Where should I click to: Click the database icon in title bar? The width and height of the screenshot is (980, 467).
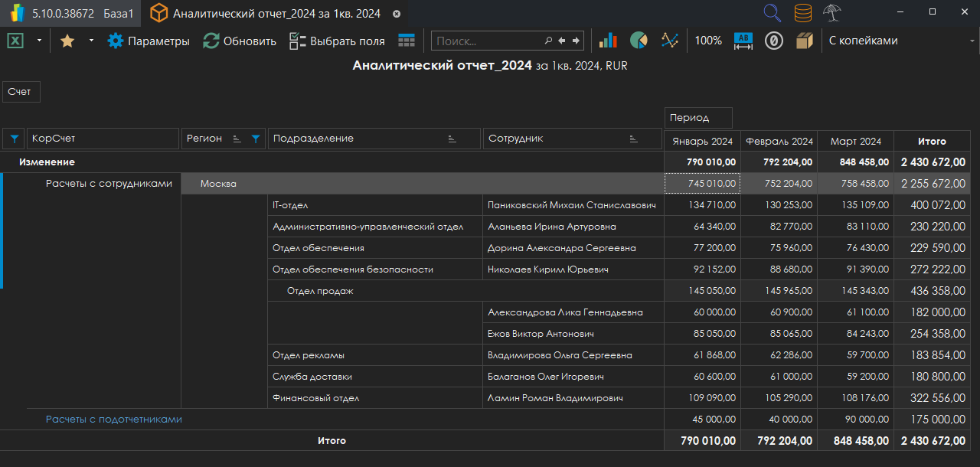(802, 13)
